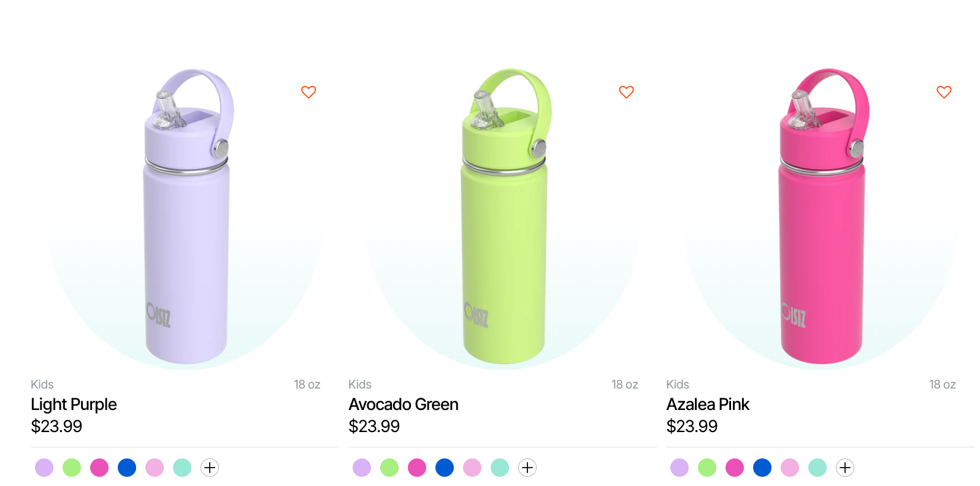Screen dimensions: 980x486
Task: Open the Avocado Green product link
Action: [x=404, y=404]
